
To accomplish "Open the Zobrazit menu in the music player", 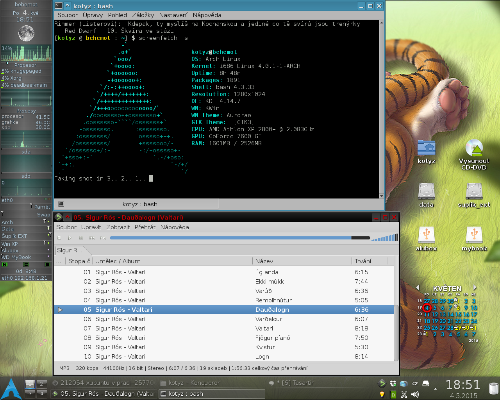I will (x=118, y=227).
